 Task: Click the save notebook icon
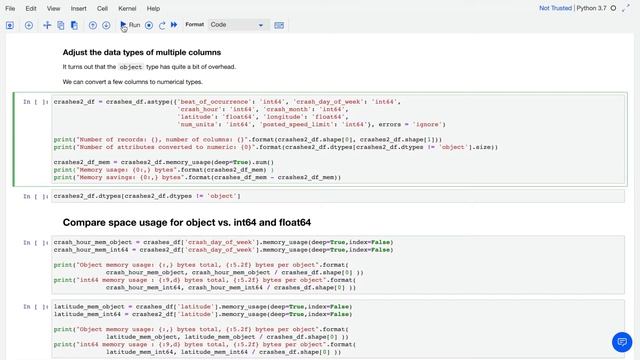[10, 25]
